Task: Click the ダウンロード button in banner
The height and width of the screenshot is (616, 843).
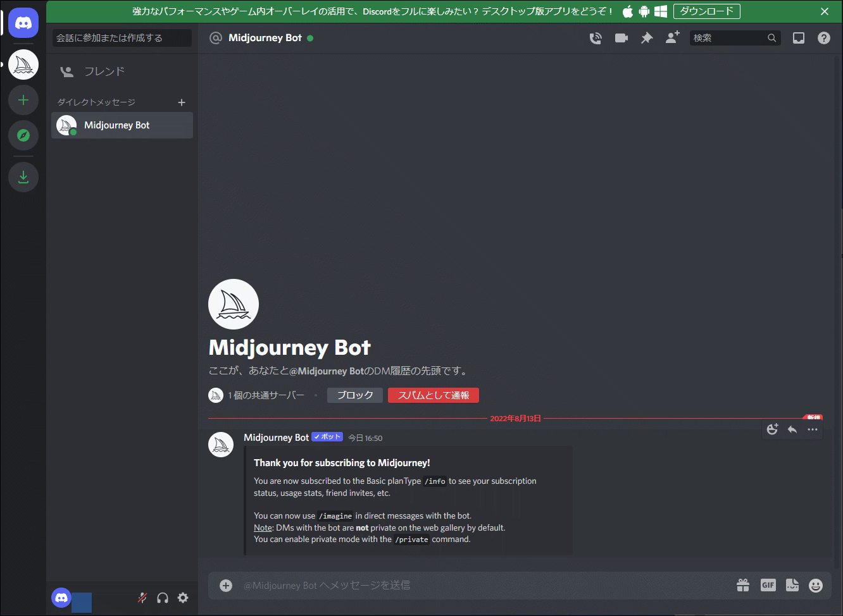Action: coord(707,11)
